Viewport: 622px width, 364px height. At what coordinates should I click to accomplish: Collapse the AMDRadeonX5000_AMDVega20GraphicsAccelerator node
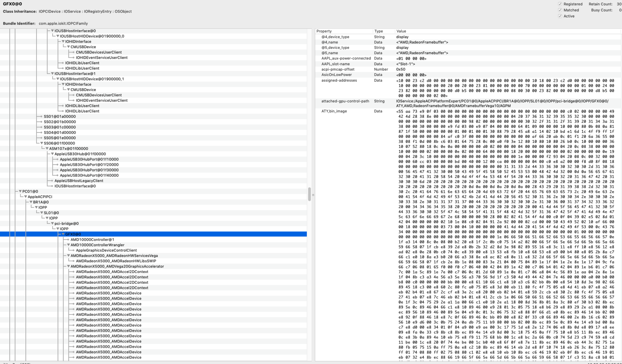pyautogui.click(x=69, y=266)
